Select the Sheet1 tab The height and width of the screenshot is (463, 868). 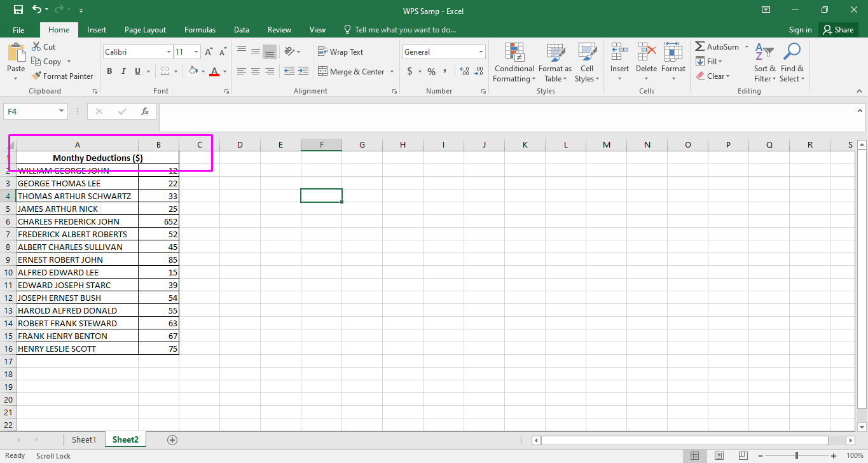[x=83, y=439]
